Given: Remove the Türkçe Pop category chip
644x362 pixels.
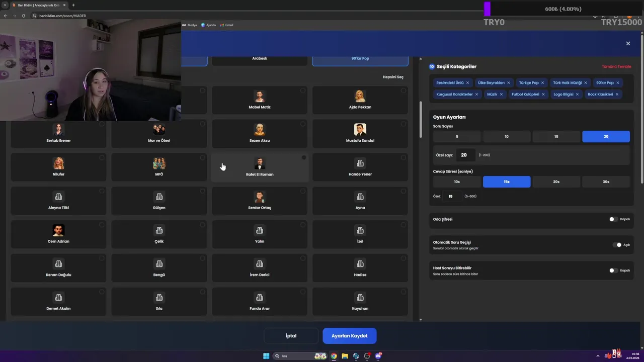Looking at the screenshot, I should pos(542,82).
